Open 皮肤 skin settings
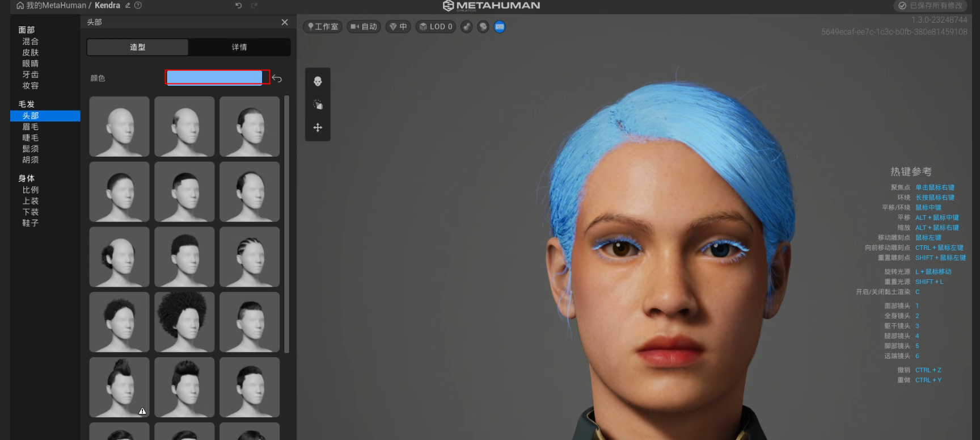This screenshot has width=980, height=440. coord(31,53)
